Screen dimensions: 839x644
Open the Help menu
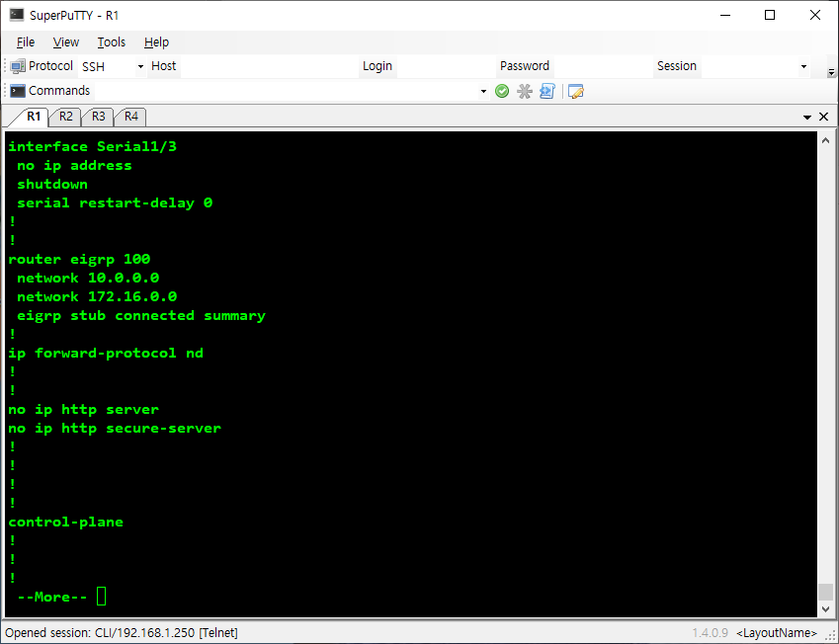156,42
